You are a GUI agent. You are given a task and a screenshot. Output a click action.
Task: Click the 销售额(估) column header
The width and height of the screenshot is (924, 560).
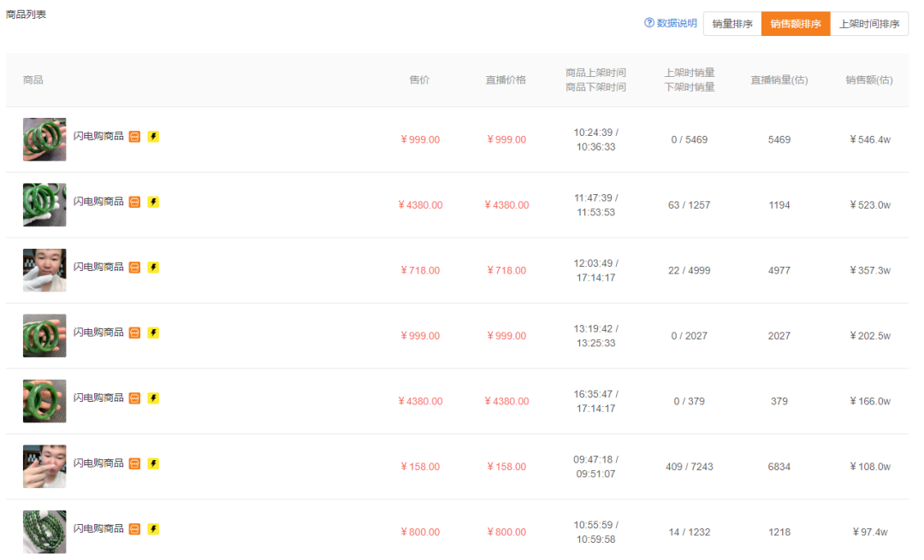tap(869, 80)
